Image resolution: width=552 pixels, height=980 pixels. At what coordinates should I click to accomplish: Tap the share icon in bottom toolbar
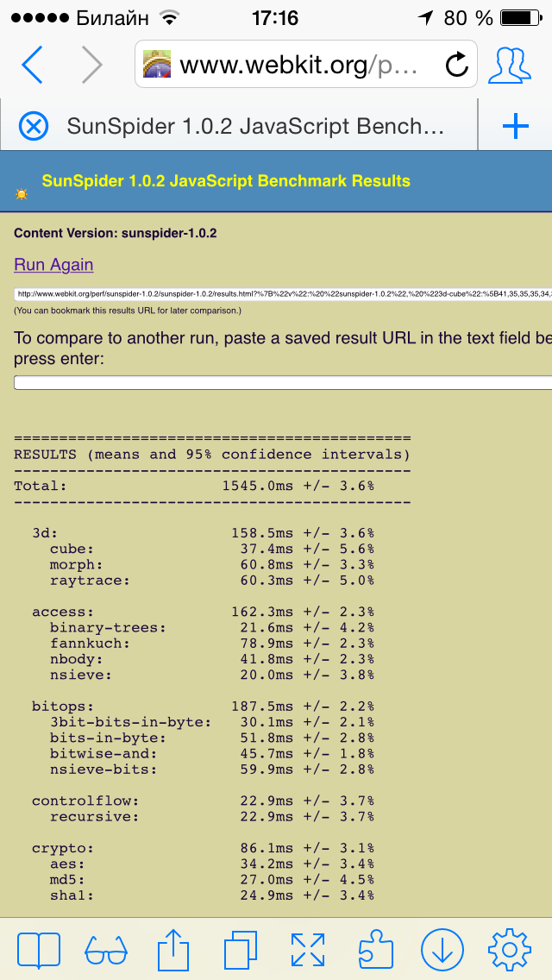[x=172, y=949]
